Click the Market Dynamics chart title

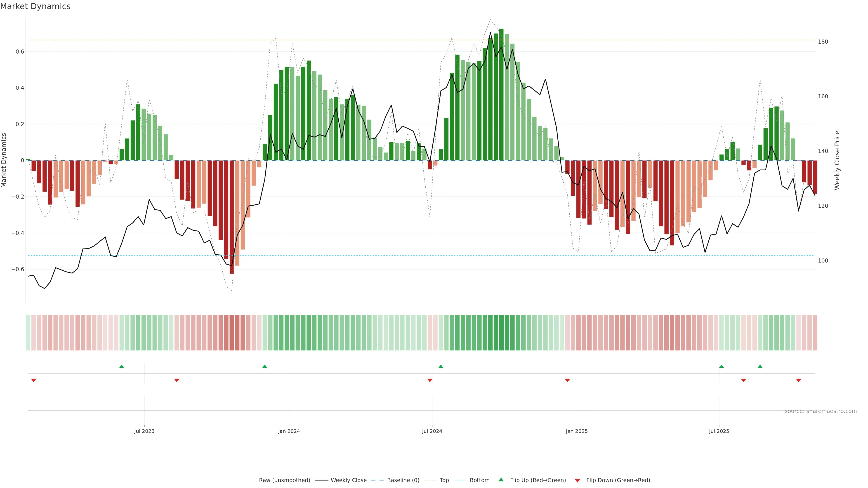pos(35,6)
